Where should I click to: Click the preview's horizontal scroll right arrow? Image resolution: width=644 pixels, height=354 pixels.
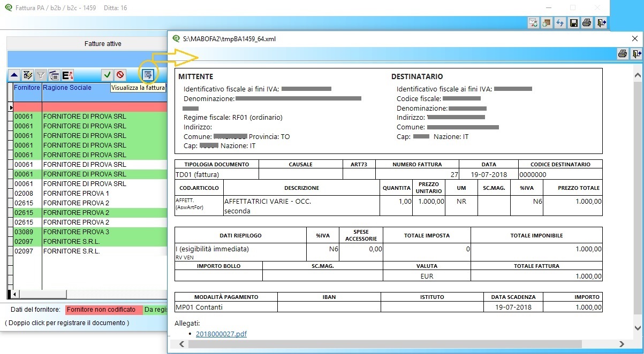click(x=622, y=344)
